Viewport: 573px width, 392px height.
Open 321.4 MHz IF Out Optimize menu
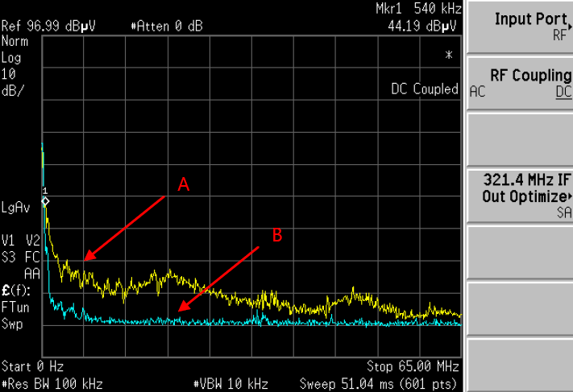coord(520,196)
